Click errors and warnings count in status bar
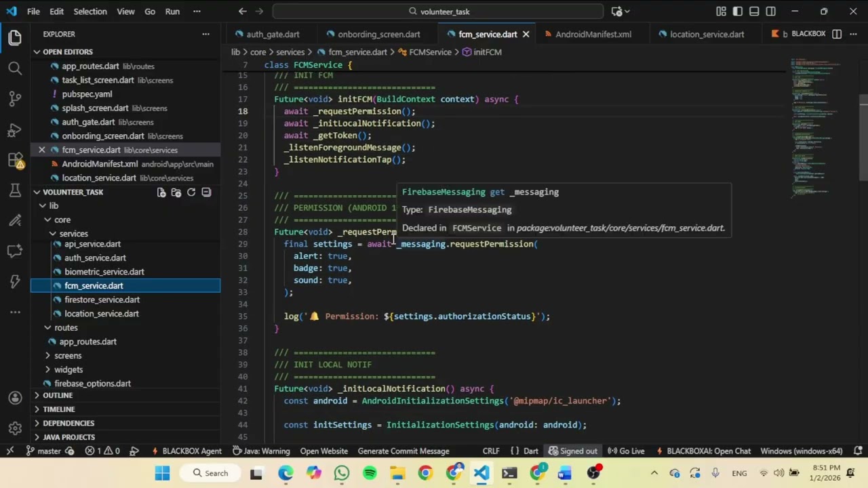The width and height of the screenshot is (868, 488). 103,451
